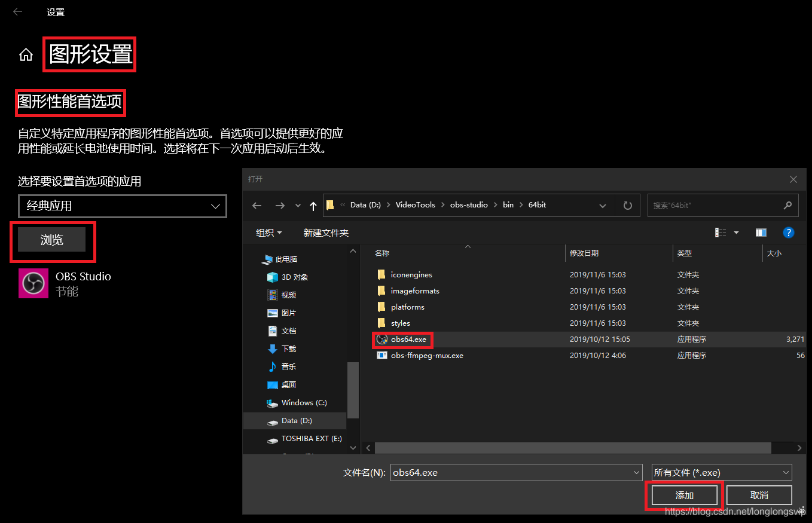
Task: Open the help question mark icon
Action: [788, 233]
